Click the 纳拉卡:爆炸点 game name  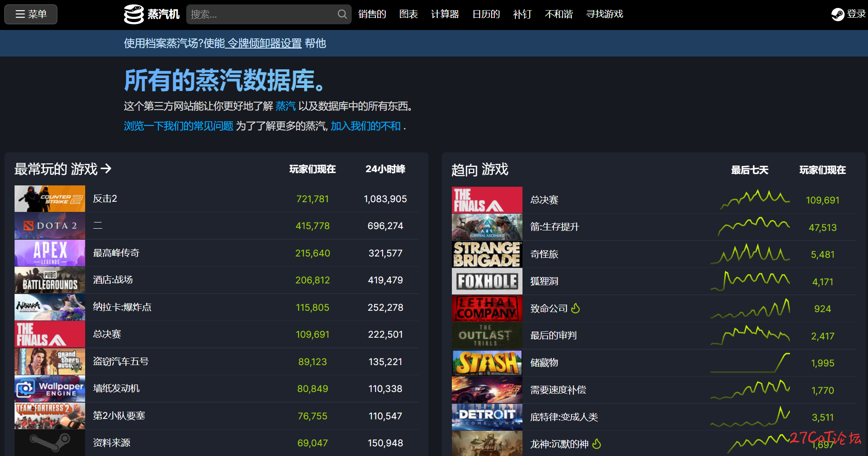pos(122,307)
